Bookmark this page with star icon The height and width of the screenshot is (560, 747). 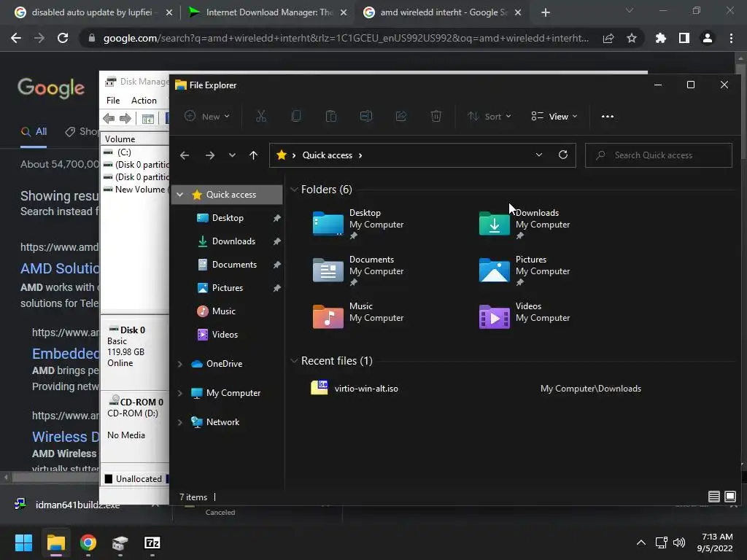coord(631,38)
